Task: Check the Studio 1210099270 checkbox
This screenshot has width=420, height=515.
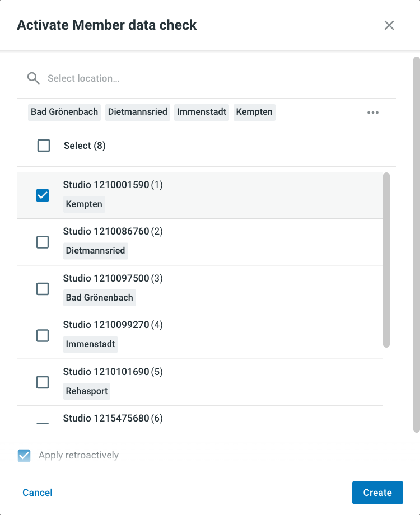Action: 43,336
